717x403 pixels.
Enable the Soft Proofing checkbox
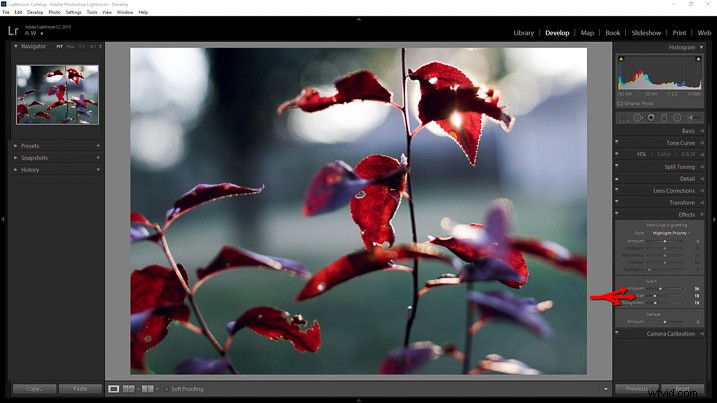166,389
